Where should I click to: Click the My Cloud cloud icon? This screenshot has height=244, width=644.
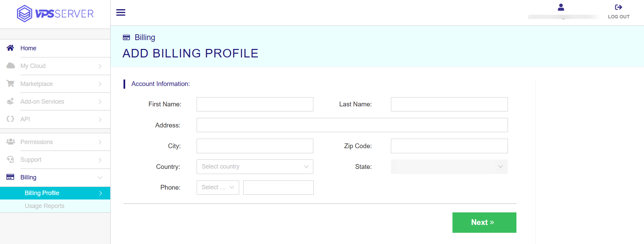point(11,66)
